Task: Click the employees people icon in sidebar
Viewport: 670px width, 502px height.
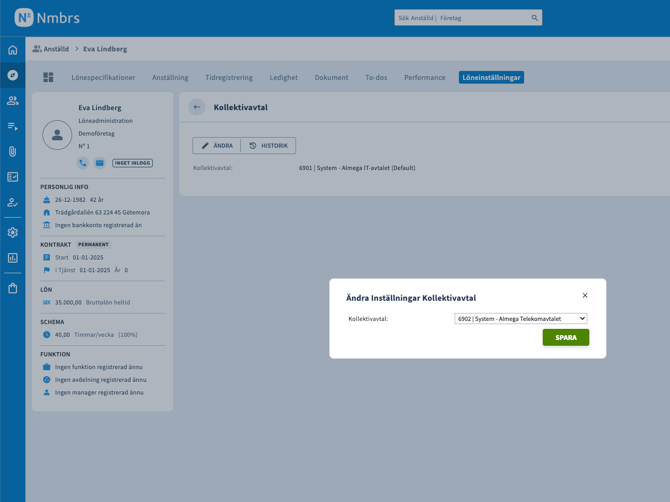Action: coord(13,101)
